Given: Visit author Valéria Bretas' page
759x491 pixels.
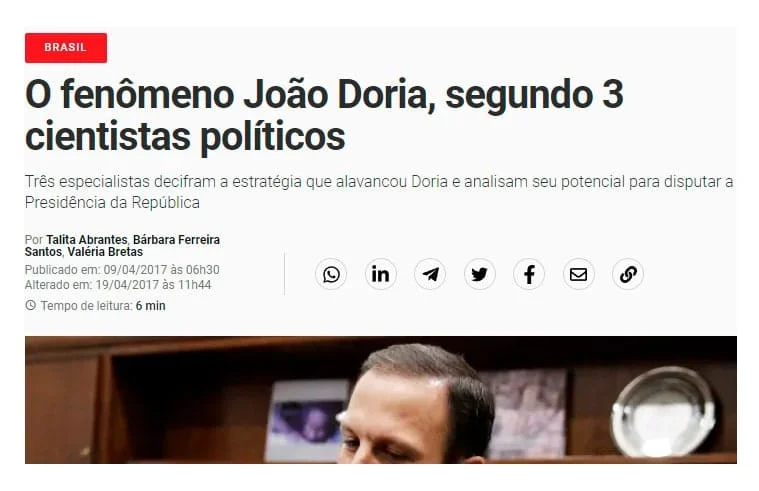Looking at the screenshot, I should [x=105, y=252].
